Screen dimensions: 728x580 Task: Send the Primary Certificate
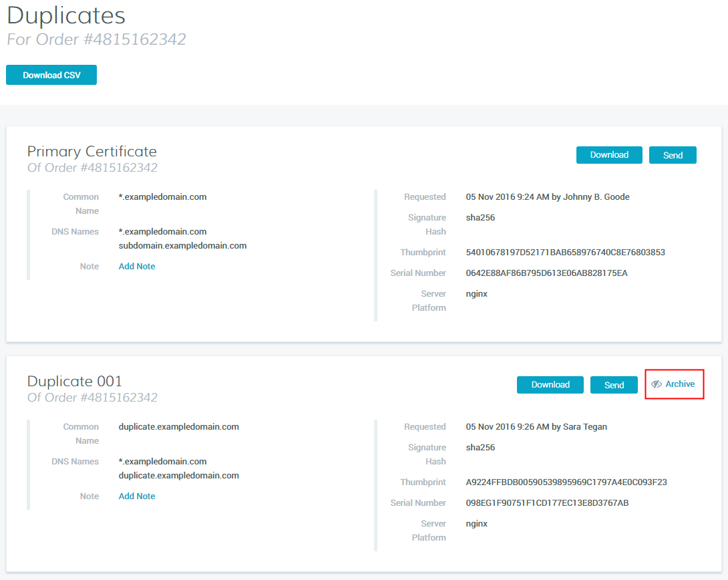(x=673, y=155)
